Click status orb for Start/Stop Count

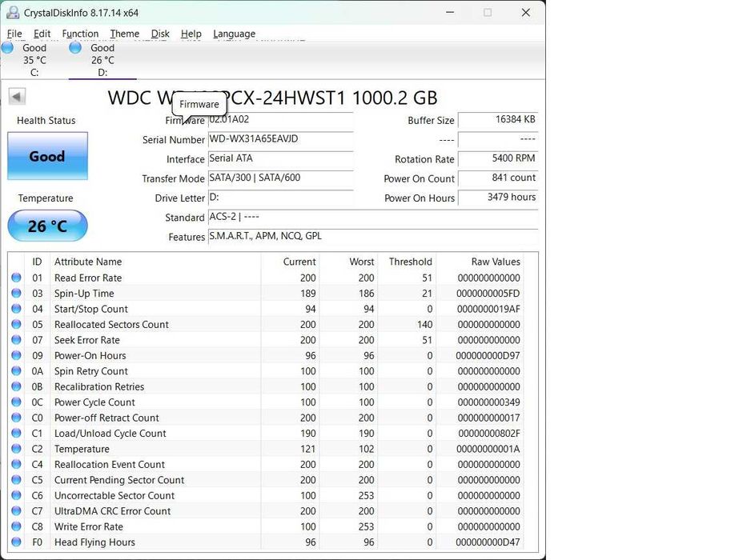pos(16,309)
